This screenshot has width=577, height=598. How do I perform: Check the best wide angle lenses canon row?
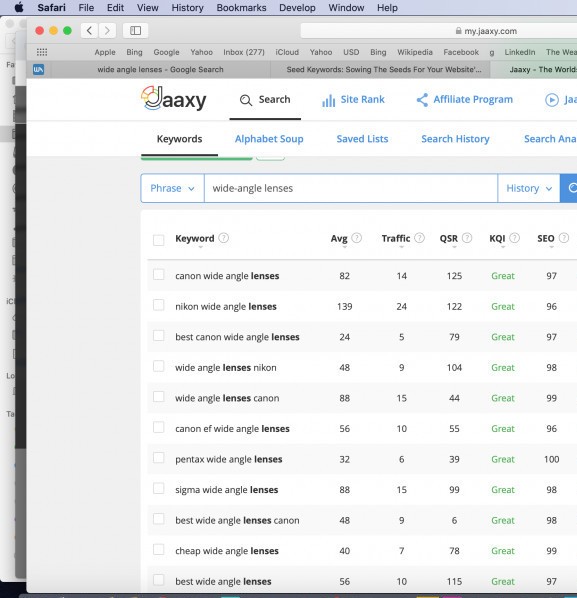(x=159, y=519)
